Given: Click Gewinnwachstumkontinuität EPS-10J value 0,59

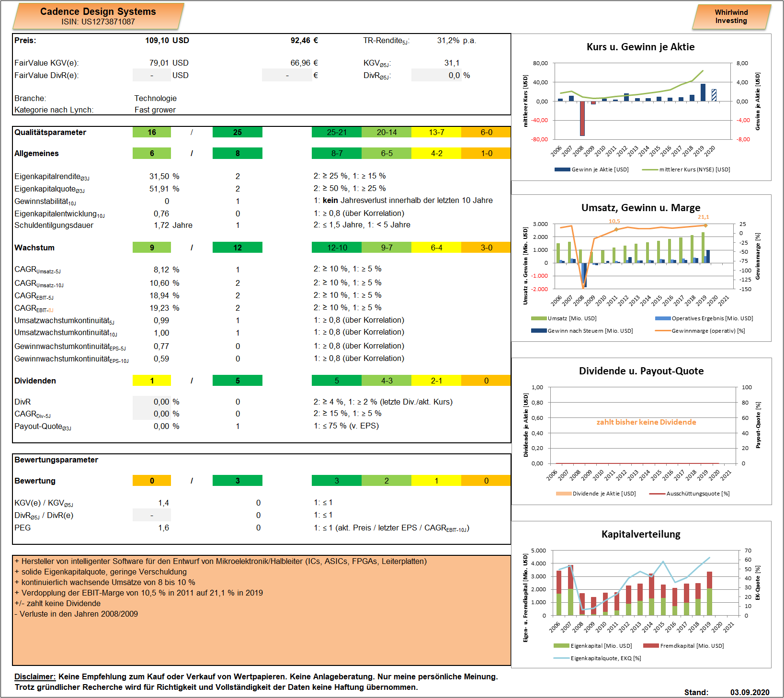Looking at the screenshot, I should (161, 359).
